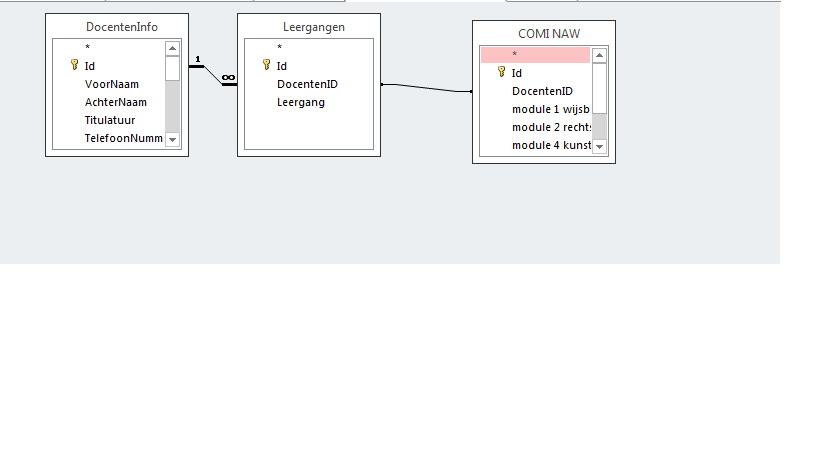Image resolution: width=819 pixels, height=460 pixels.
Task: Click COMI NAW scrollbar up arrow
Action: pos(600,55)
